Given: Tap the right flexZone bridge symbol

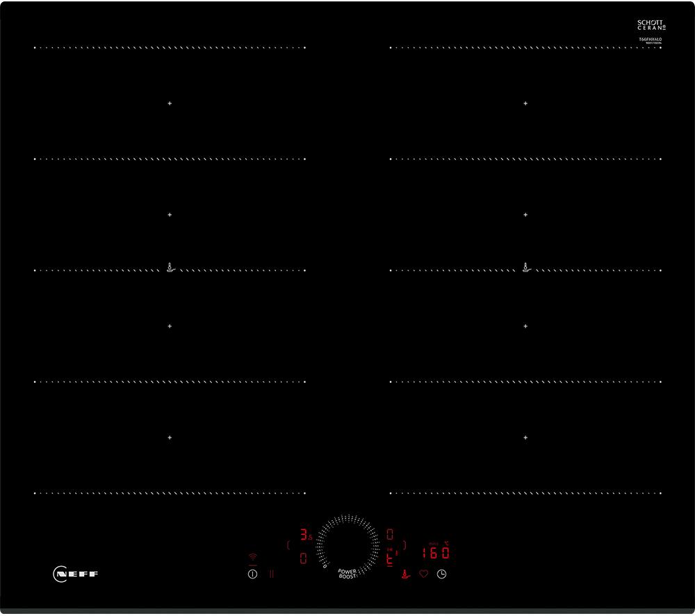Looking at the screenshot, I should (x=526, y=266).
